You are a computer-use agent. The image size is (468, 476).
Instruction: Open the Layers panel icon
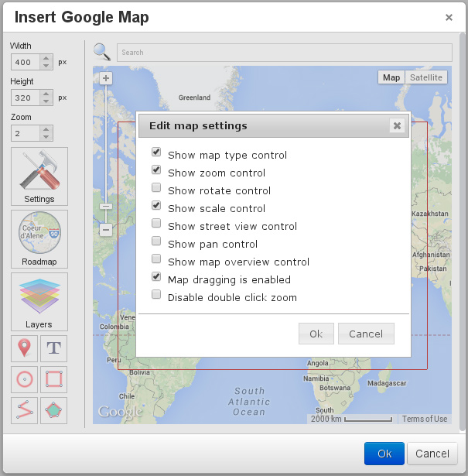coord(39,301)
